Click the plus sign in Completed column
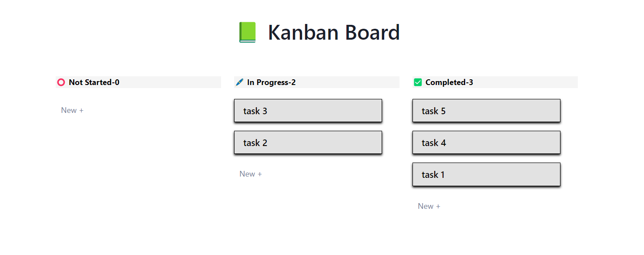644x255 pixels. pos(437,206)
